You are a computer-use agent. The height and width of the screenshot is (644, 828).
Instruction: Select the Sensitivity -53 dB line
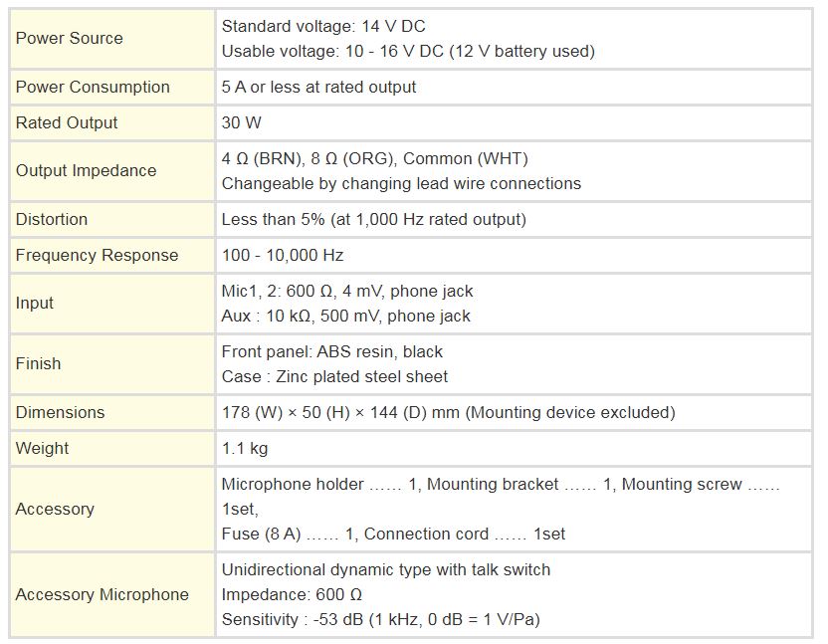coord(381,619)
